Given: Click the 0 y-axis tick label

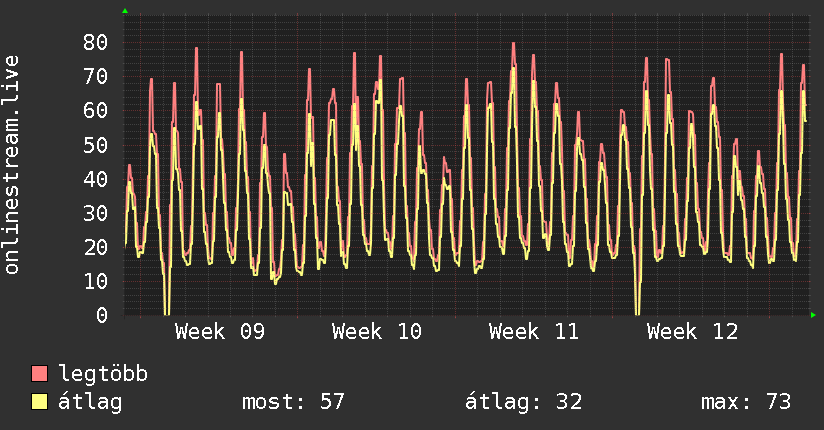Looking at the screenshot, I should (x=102, y=315).
